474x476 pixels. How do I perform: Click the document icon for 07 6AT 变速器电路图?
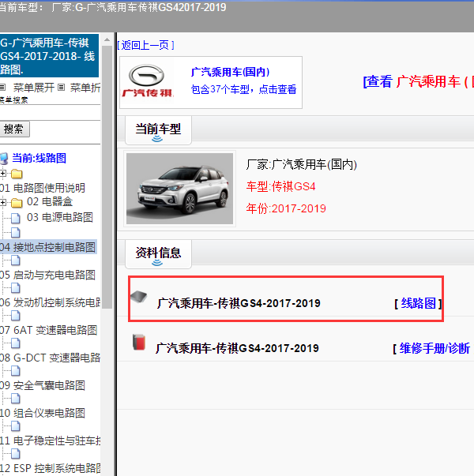point(16,316)
